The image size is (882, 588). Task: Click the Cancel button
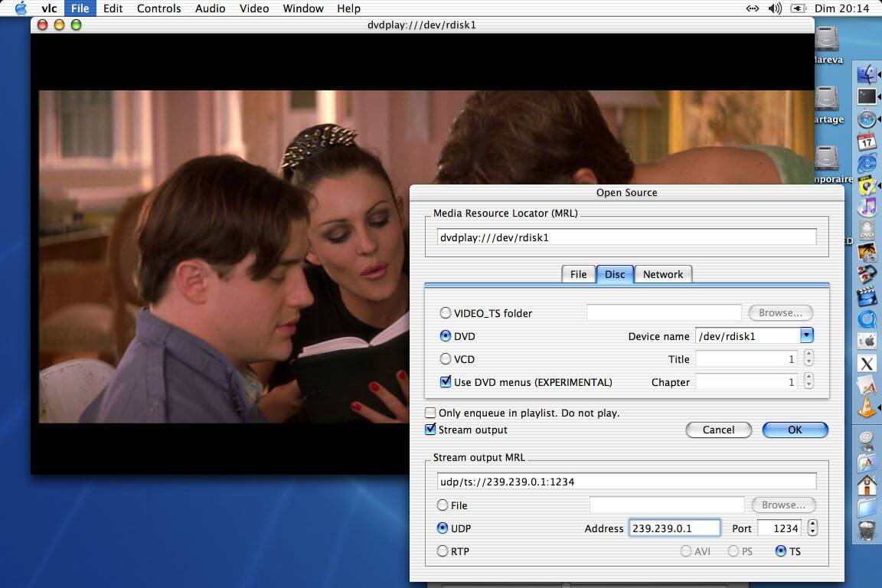(718, 430)
